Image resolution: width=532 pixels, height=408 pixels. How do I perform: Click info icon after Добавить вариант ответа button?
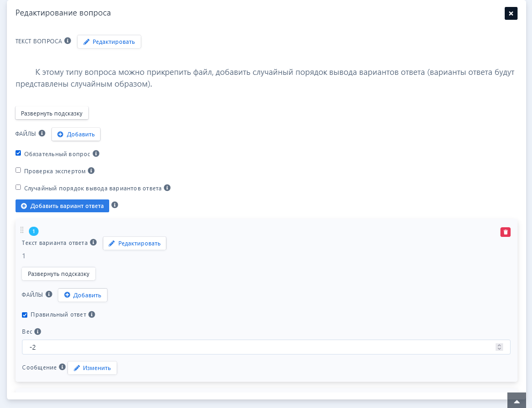[x=115, y=205]
